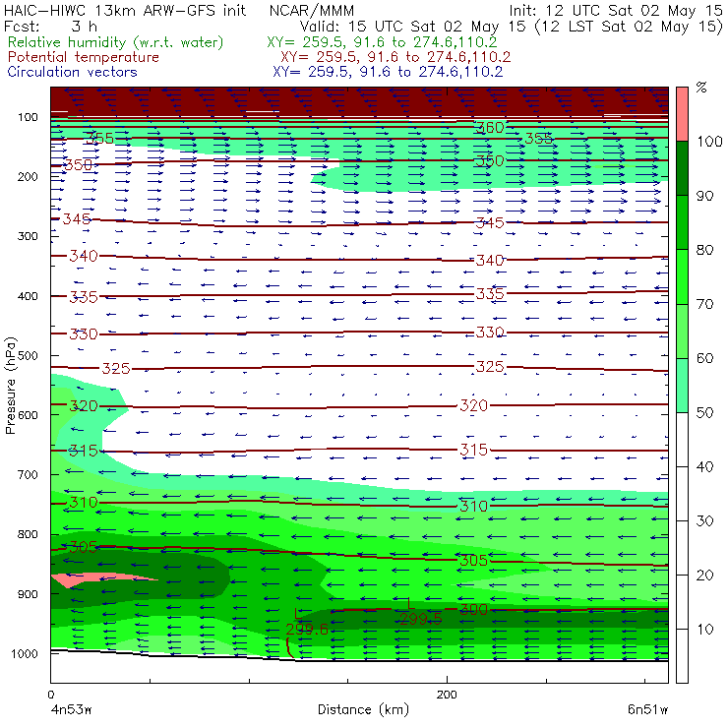Click the '0' distance axis tick label
This screenshot has width=728, height=728.
[x=50, y=695]
